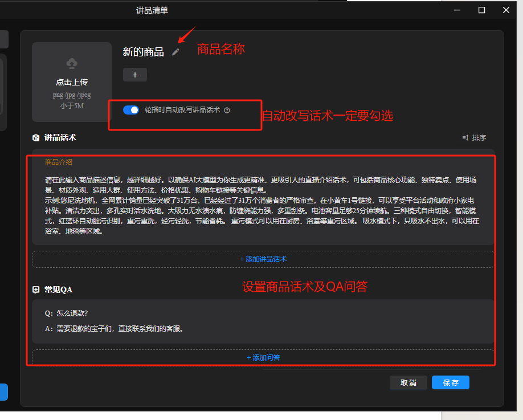The width and height of the screenshot is (523, 420).
Task: Open the help tooltip beside 轮播时自动改写讲品话术
Action: (227, 111)
